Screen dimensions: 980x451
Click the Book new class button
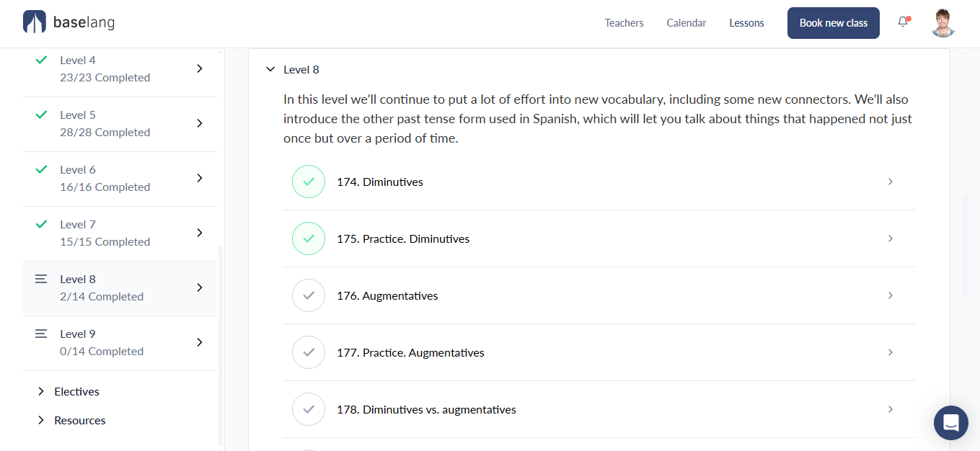click(x=833, y=23)
